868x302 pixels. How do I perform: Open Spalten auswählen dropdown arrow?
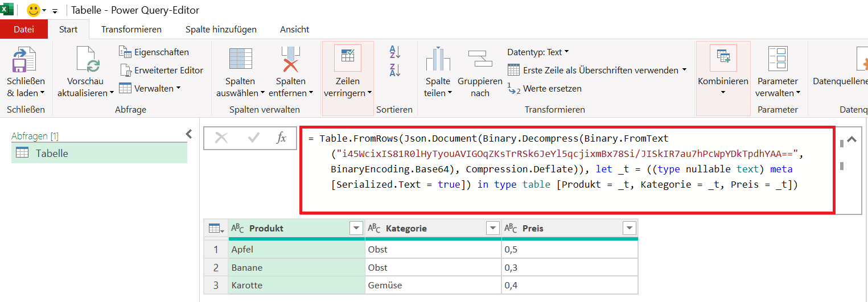coord(263,93)
